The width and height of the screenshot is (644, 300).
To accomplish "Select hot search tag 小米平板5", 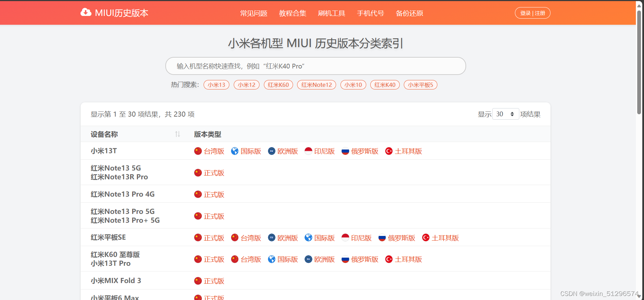I will [421, 85].
